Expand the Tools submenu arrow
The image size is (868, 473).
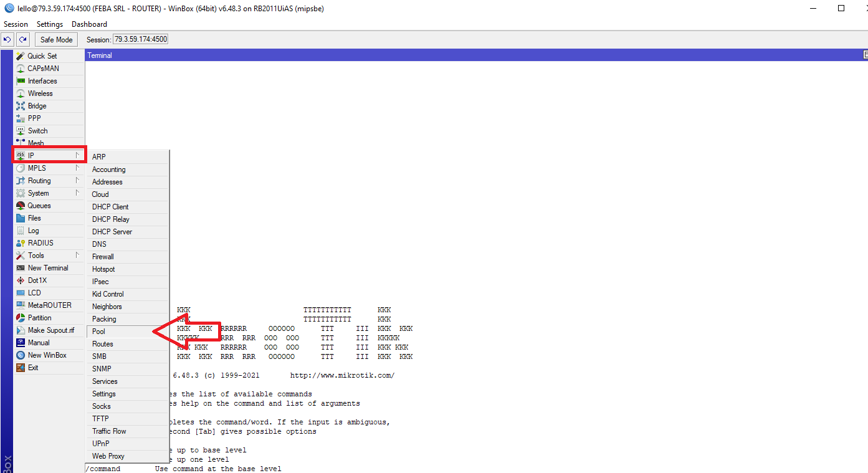coord(78,255)
